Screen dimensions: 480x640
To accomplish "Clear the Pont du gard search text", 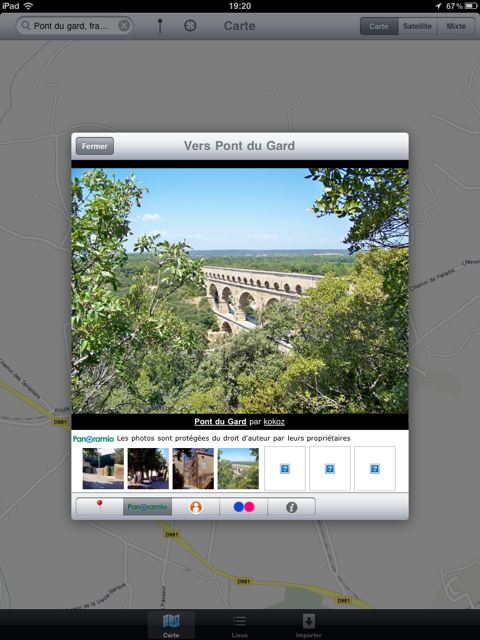I will pyautogui.click(x=124, y=26).
